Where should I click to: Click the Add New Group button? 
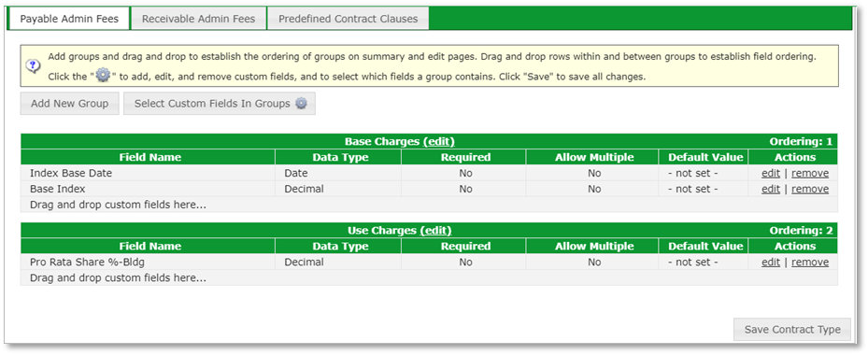click(70, 104)
